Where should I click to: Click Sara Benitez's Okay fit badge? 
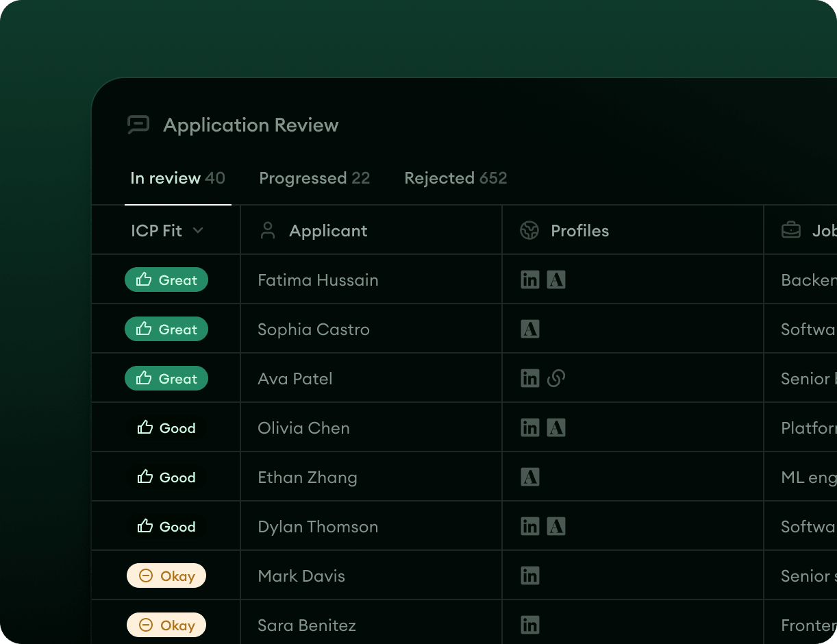pyautogui.click(x=166, y=625)
